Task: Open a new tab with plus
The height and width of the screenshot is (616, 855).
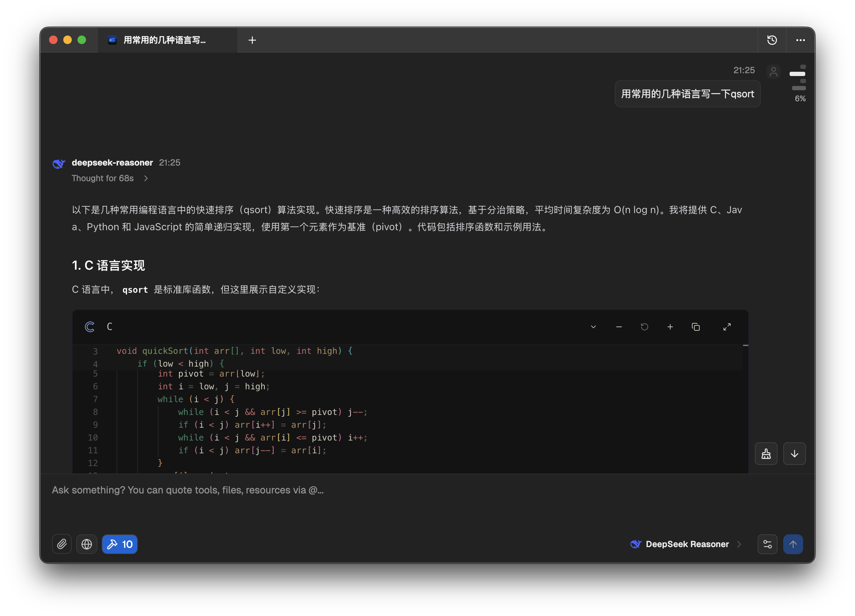Action: coord(252,40)
